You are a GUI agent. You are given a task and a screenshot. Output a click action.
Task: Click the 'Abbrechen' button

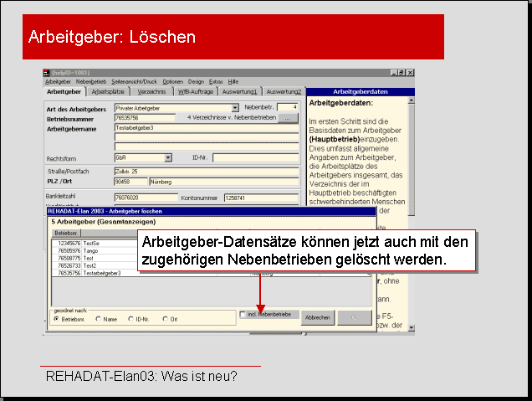point(316,318)
